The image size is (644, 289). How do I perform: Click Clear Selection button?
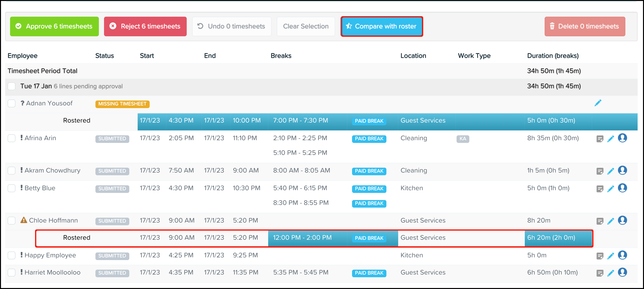click(305, 26)
